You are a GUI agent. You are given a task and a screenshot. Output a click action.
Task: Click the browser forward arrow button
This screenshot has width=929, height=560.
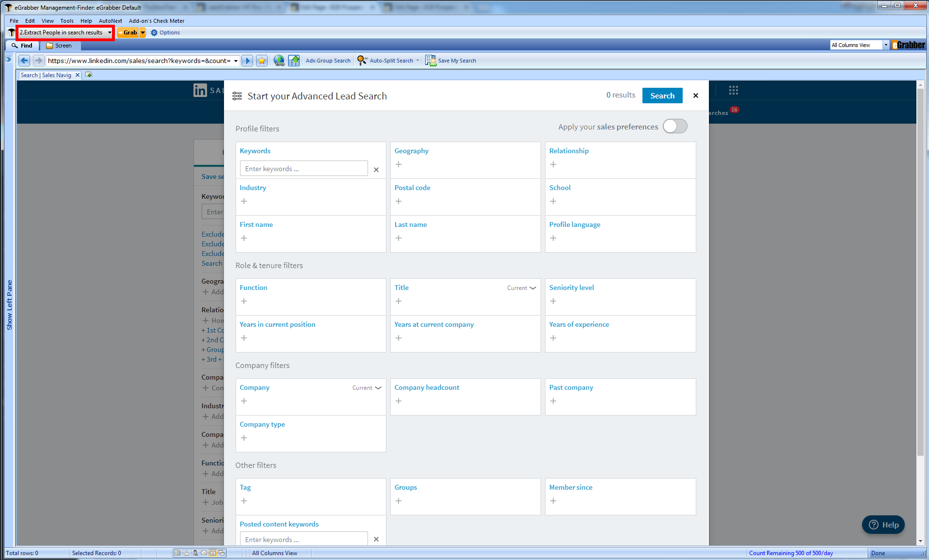point(39,61)
